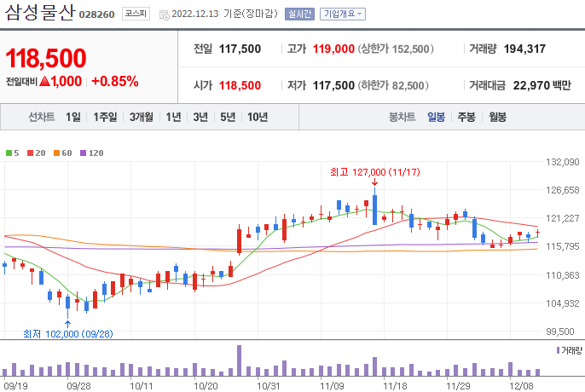Click the 선차트 label

click(42, 117)
